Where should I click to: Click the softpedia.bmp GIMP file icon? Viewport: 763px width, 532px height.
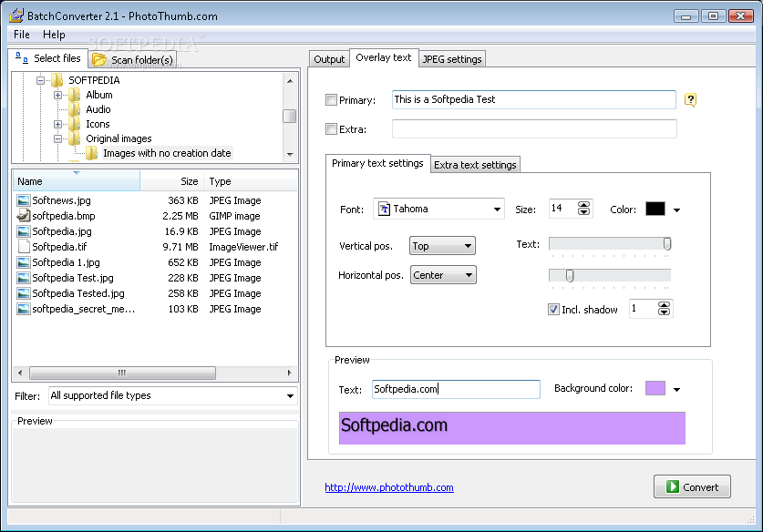[24, 215]
